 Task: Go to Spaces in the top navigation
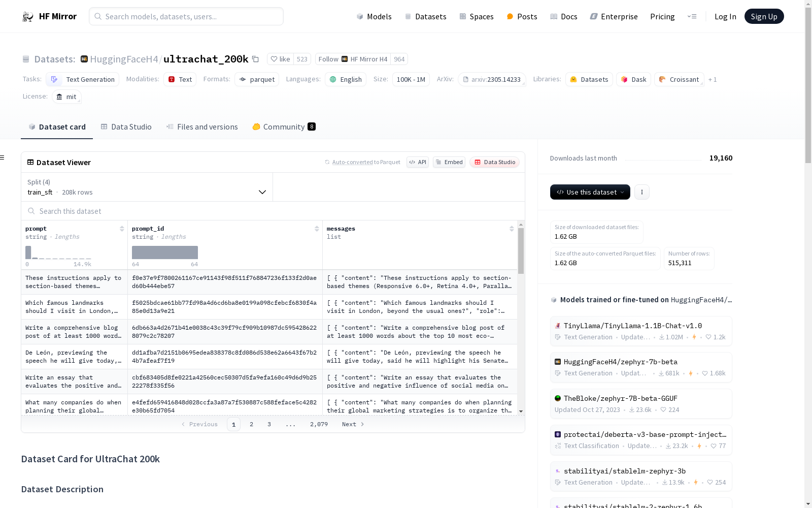coord(477,16)
